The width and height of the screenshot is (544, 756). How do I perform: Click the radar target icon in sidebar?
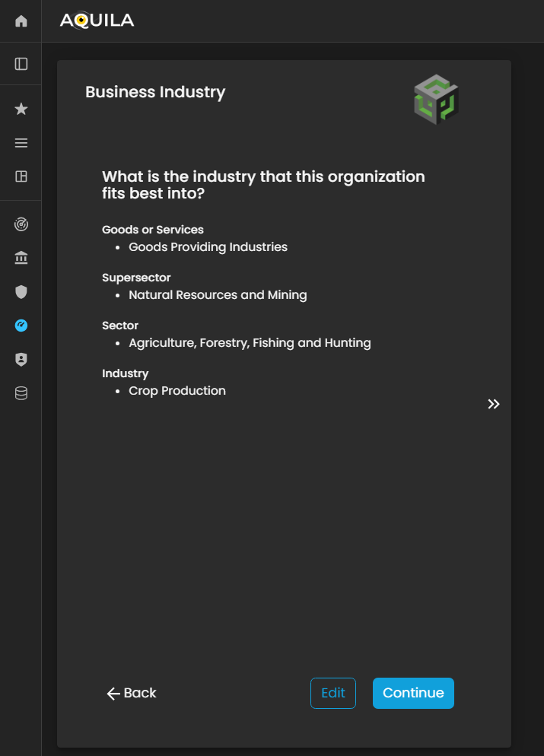pyautogui.click(x=21, y=225)
